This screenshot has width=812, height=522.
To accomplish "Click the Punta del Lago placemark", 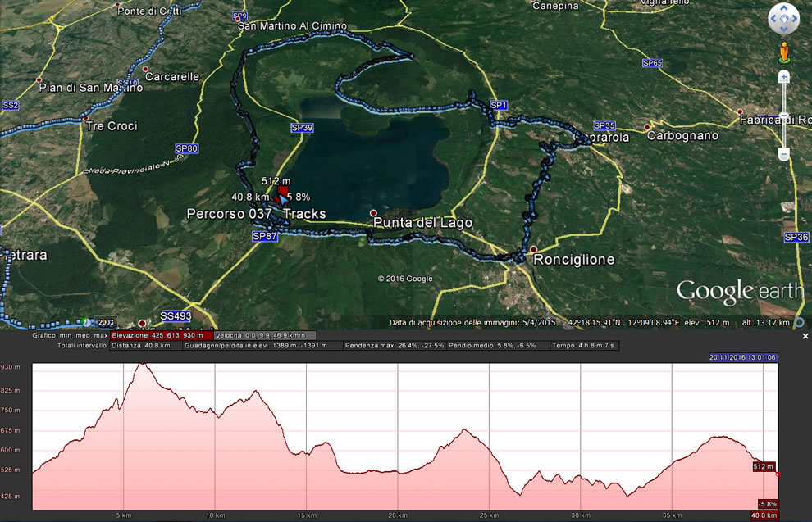I will [x=374, y=212].
